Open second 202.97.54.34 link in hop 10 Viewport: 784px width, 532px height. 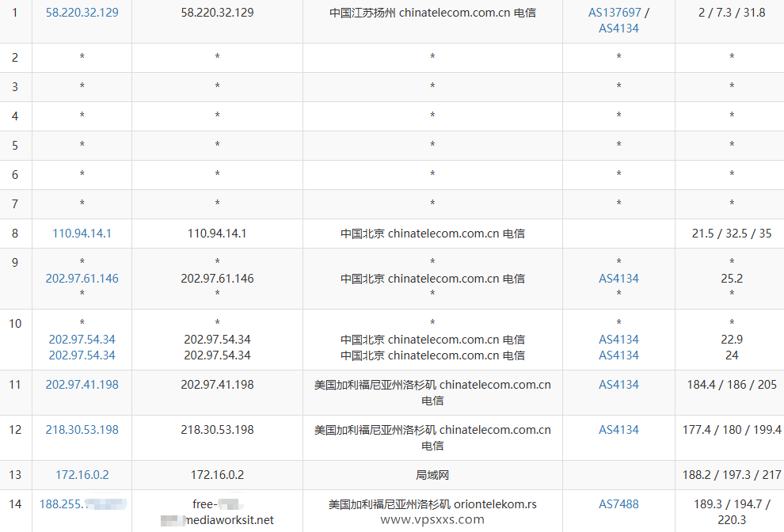coord(82,355)
